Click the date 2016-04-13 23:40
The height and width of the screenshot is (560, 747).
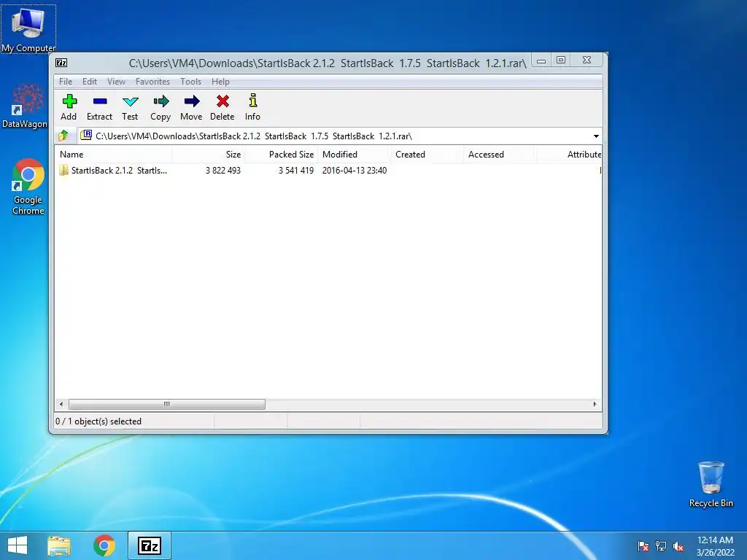355,171
